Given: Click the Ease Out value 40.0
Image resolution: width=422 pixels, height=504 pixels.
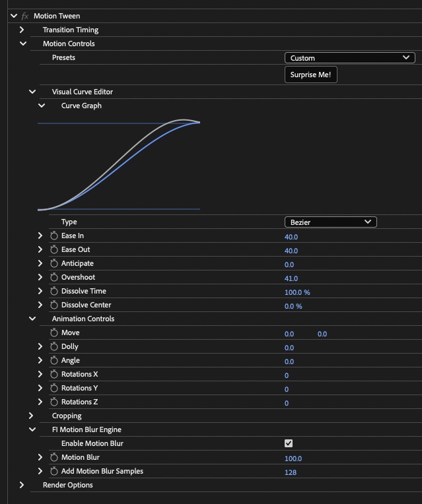Looking at the screenshot, I should coord(291,251).
